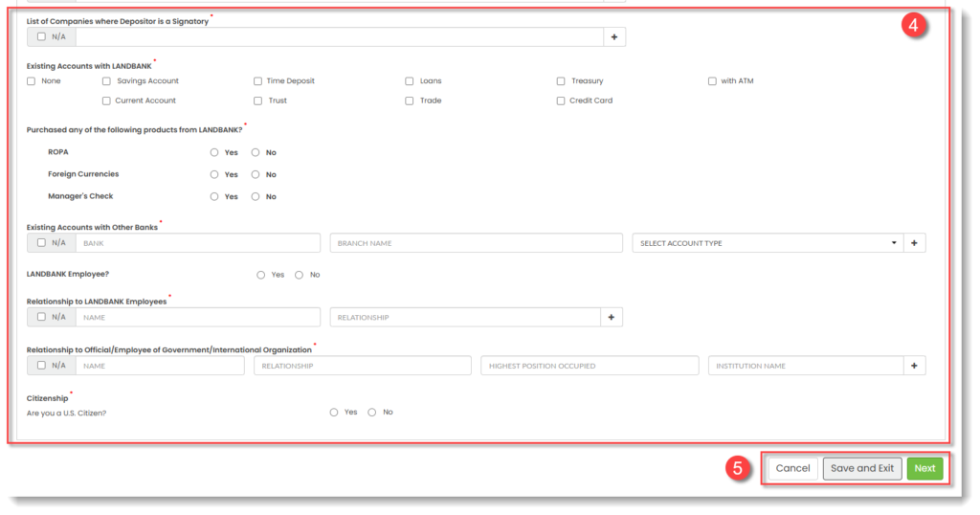Click Save and Exit

[862, 468]
